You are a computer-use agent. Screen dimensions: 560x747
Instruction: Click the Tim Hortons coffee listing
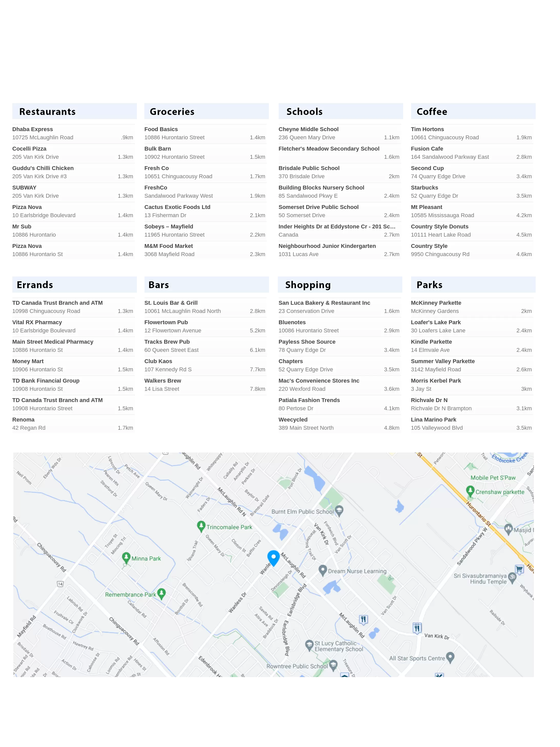[427, 129]
